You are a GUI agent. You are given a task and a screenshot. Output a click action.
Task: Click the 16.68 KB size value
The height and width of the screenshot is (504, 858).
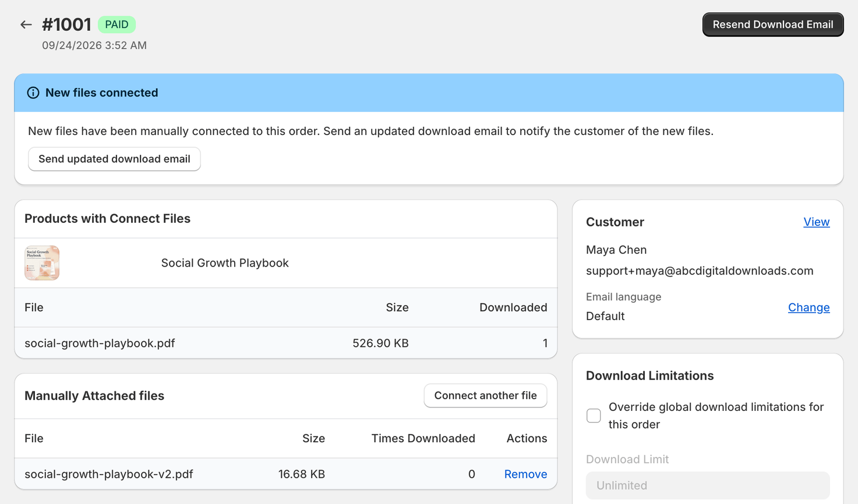coord(302,474)
